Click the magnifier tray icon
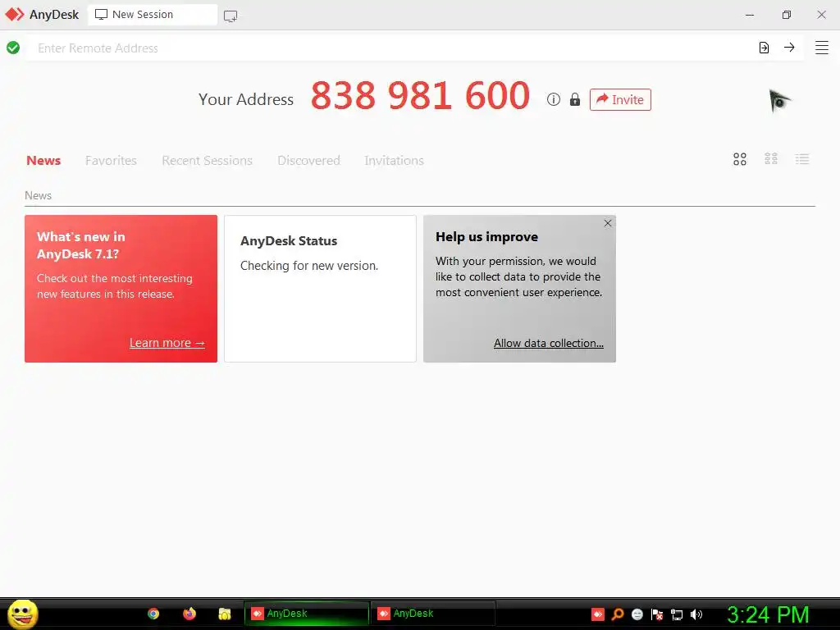Image resolution: width=840 pixels, height=630 pixels. tap(618, 614)
